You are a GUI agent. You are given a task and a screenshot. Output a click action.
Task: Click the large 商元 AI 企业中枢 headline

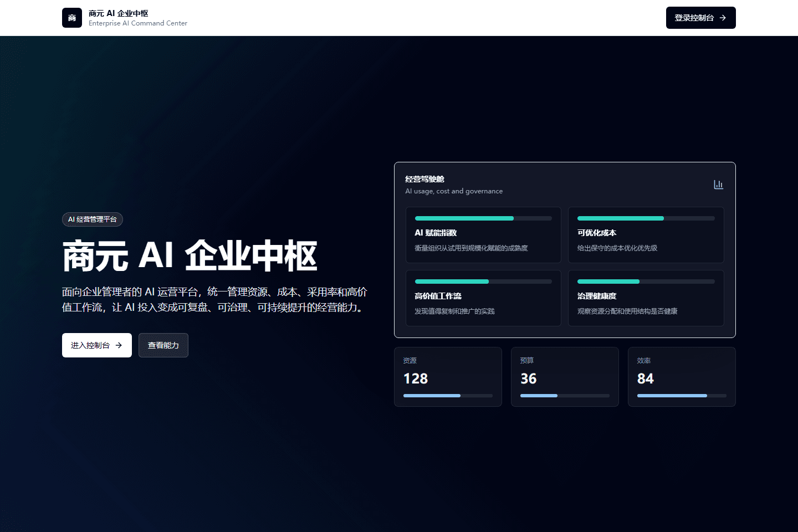click(x=190, y=256)
